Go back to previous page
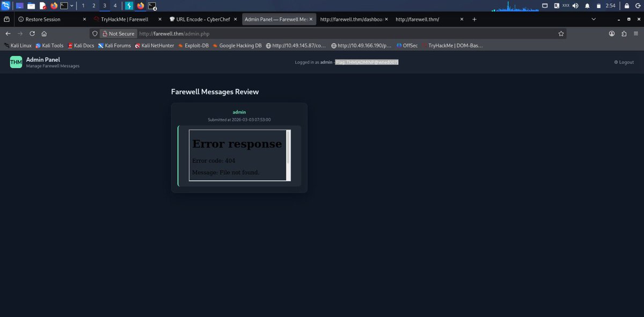644x317 pixels. (8, 33)
